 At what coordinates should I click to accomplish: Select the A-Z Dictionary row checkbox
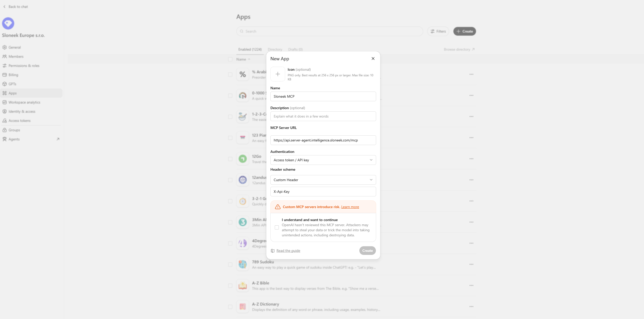[230, 307]
